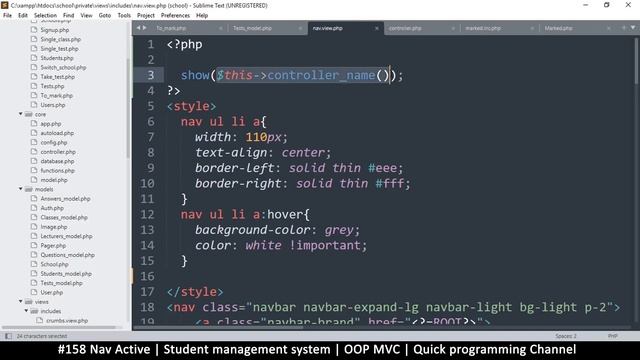Open autoload.php in the sidebar

pyautogui.click(x=57, y=133)
